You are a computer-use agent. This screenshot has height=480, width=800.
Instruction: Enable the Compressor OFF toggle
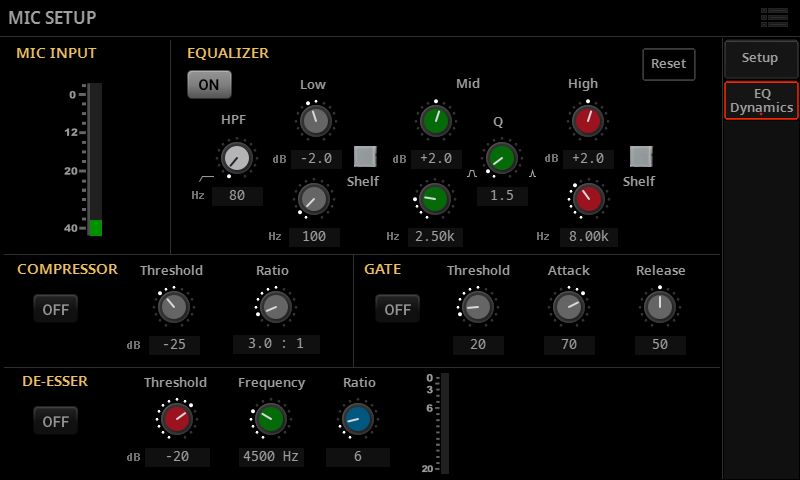tap(55, 309)
